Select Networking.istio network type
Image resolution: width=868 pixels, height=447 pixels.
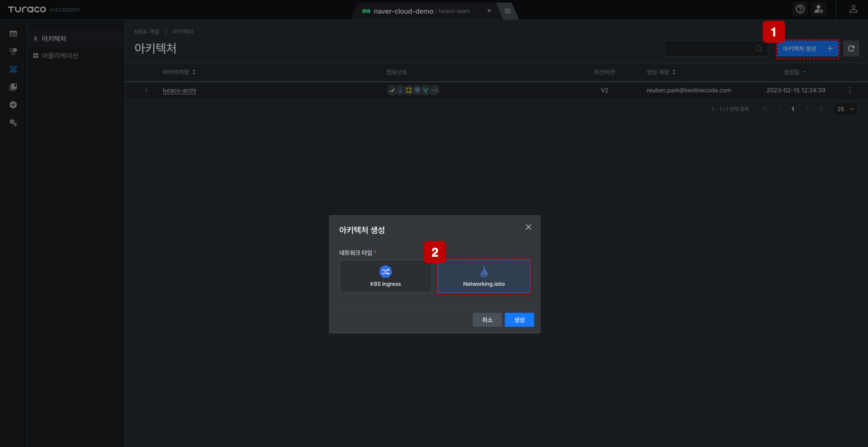(484, 276)
